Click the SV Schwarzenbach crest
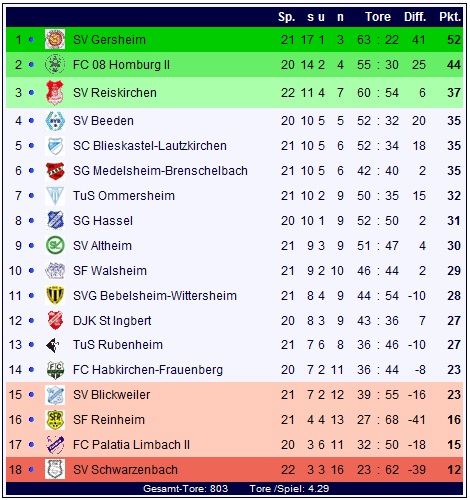Screen dimensions: 470x500 coord(55,469)
